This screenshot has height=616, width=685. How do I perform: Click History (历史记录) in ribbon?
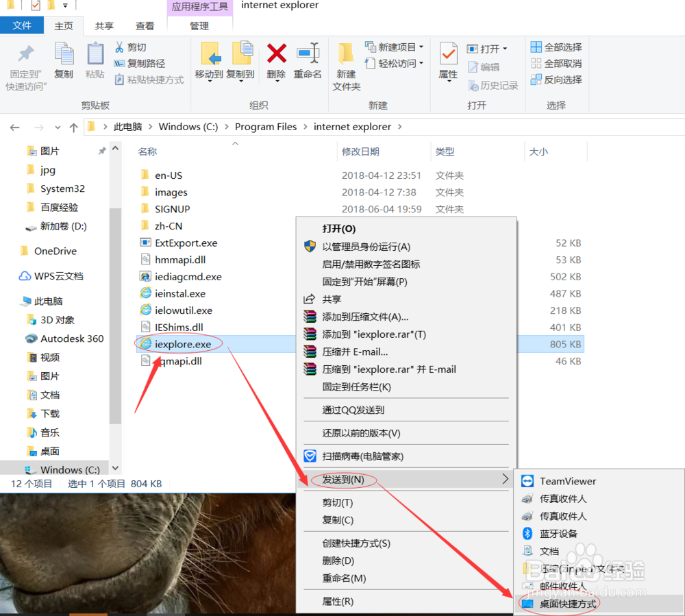click(x=493, y=85)
